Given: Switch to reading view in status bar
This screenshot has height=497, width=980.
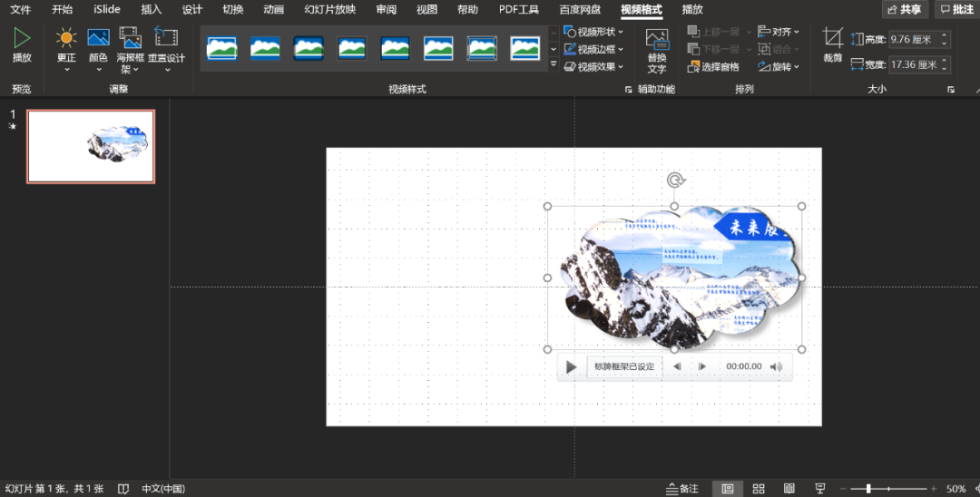Looking at the screenshot, I should [x=789, y=489].
